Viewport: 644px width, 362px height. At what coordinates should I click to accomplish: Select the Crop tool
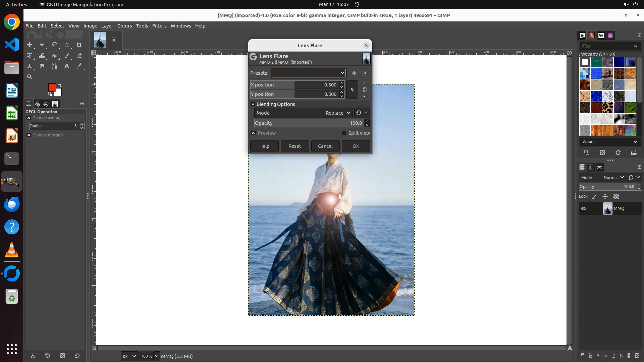tap(79, 45)
